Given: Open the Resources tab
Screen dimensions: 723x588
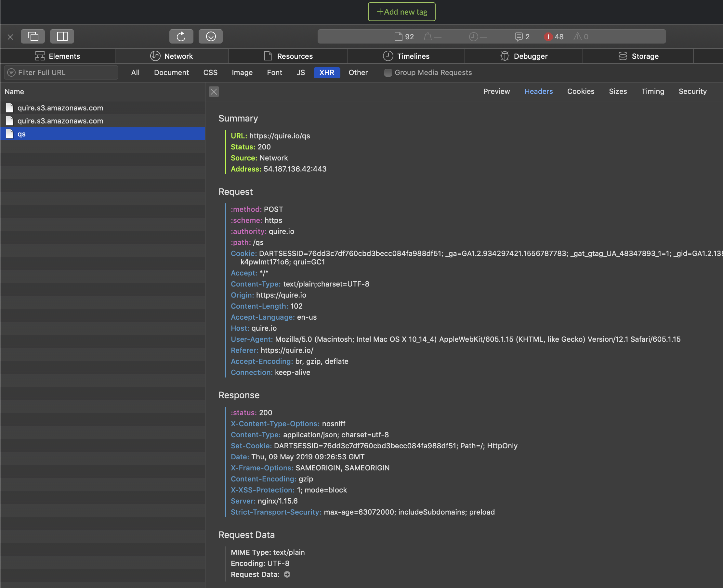Looking at the screenshot, I should [x=288, y=56].
